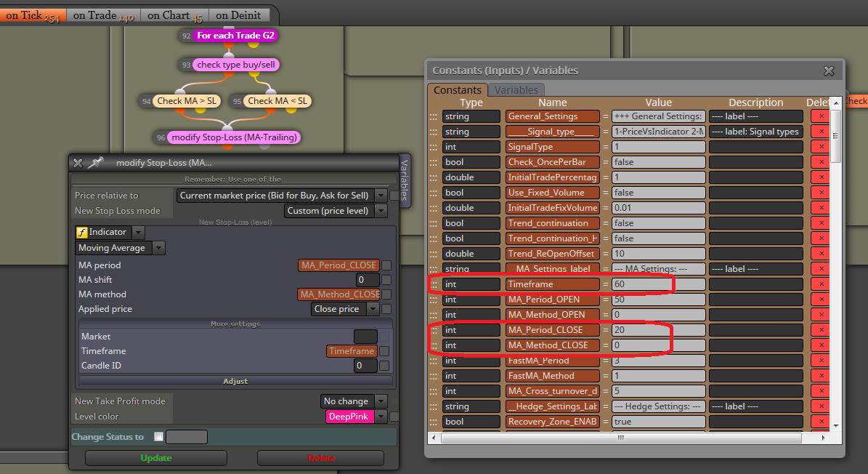The width and height of the screenshot is (868, 474).
Task: Open Level color DeepPink dropdown arrow
Action: click(x=381, y=417)
